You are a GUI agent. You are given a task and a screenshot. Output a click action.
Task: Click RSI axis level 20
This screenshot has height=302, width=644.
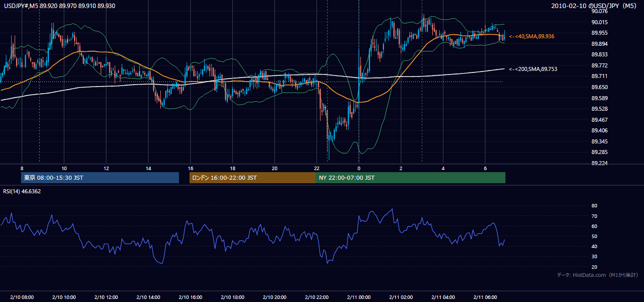pyautogui.click(x=595, y=267)
